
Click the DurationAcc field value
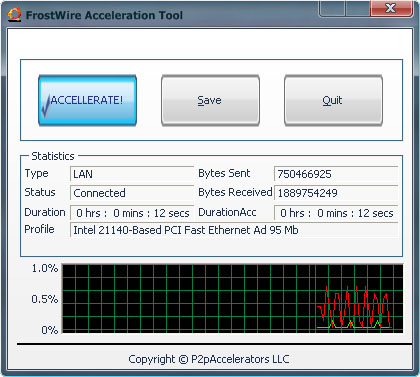click(336, 213)
